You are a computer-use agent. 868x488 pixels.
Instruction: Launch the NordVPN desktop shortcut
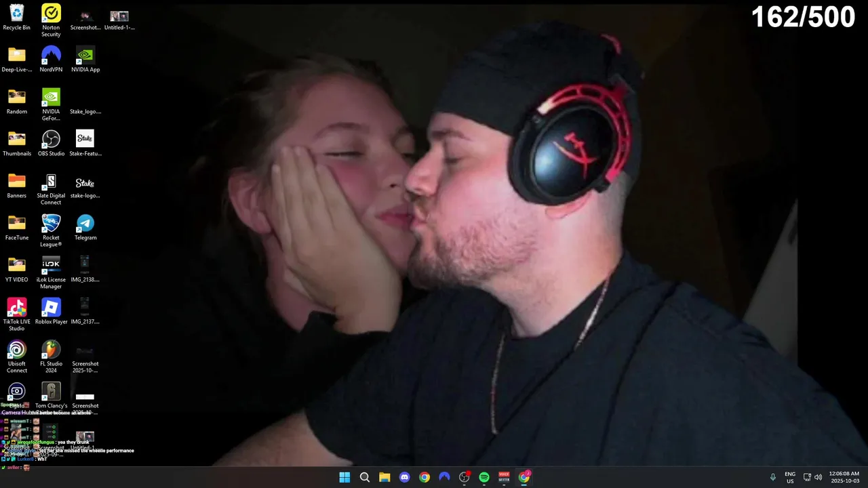pyautogui.click(x=51, y=60)
